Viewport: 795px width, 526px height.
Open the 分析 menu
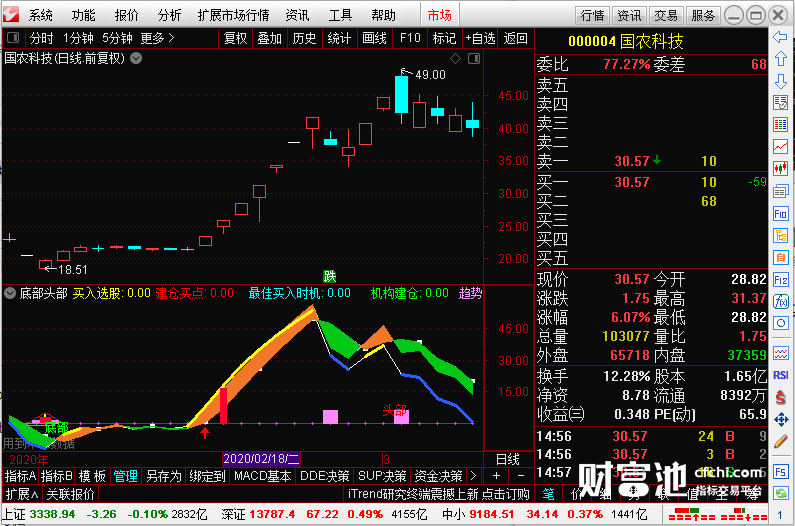point(169,15)
